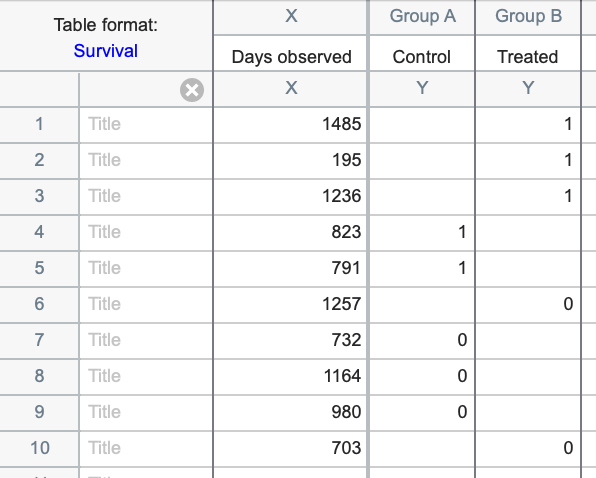Select the Group B column header
Viewport: 596px width, 478px height.
pos(528,16)
